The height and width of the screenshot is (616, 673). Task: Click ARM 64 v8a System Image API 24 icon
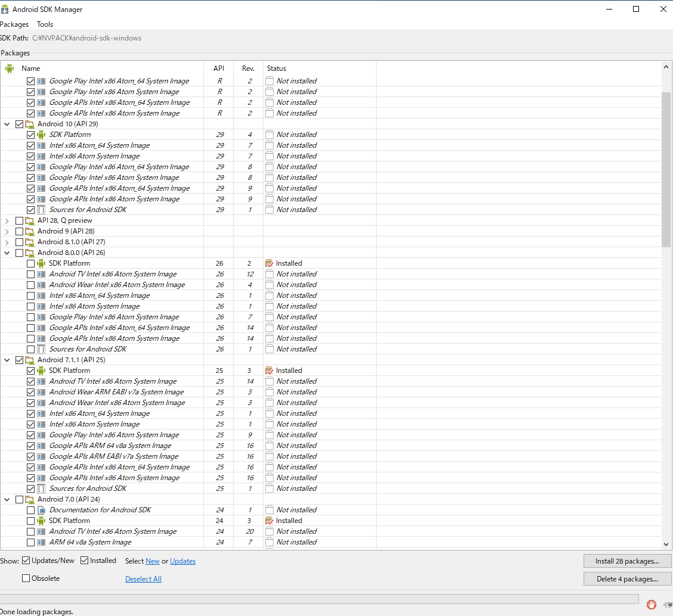click(41, 542)
